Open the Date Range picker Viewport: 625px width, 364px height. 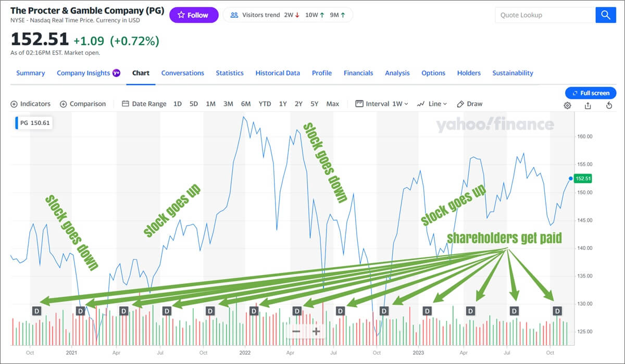point(144,104)
